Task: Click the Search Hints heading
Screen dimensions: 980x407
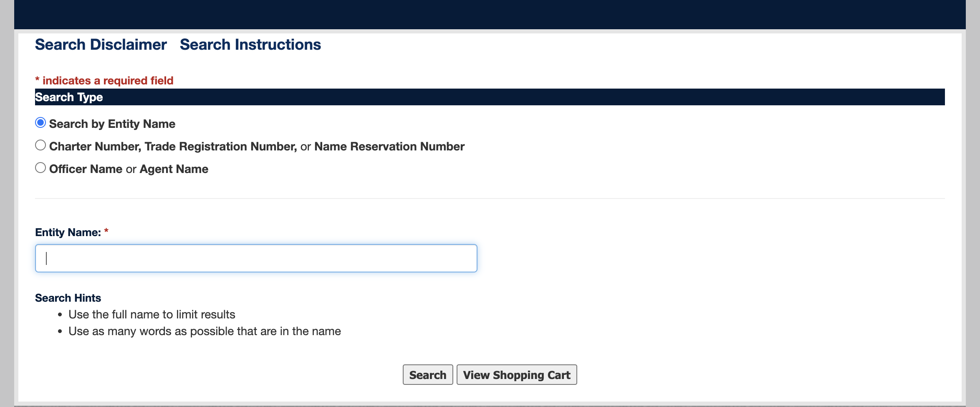Action: click(x=68, y=298)
